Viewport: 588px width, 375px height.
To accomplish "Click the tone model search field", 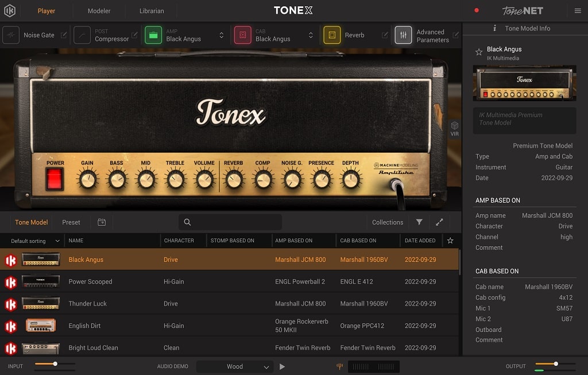I will 230,222.
